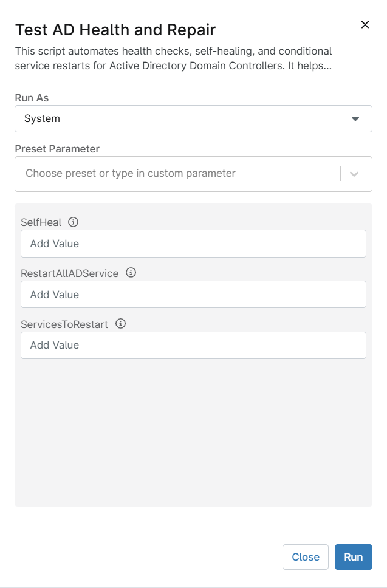Click the Run As caret arrow

(355, 119)
